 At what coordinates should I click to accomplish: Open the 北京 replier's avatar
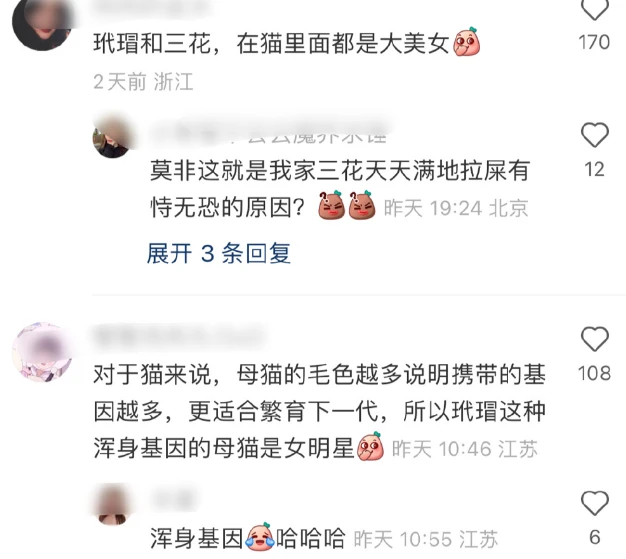coord(113,137)
